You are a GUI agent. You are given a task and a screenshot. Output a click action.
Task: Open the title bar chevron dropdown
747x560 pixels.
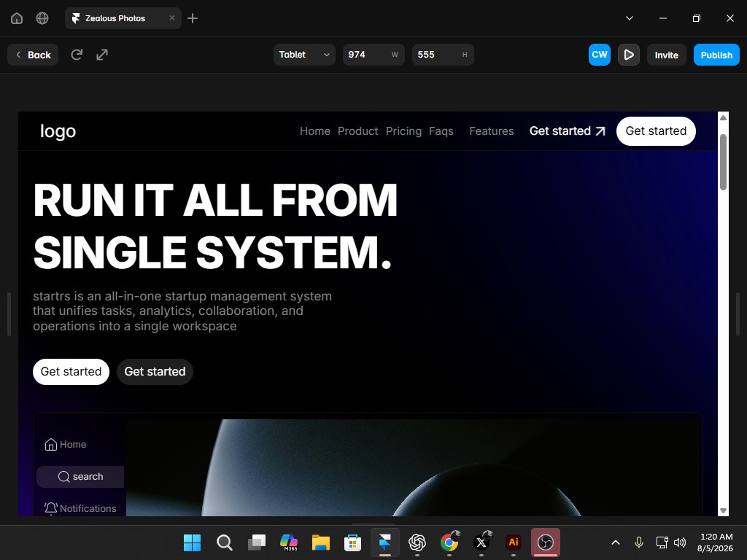(630, 18)
